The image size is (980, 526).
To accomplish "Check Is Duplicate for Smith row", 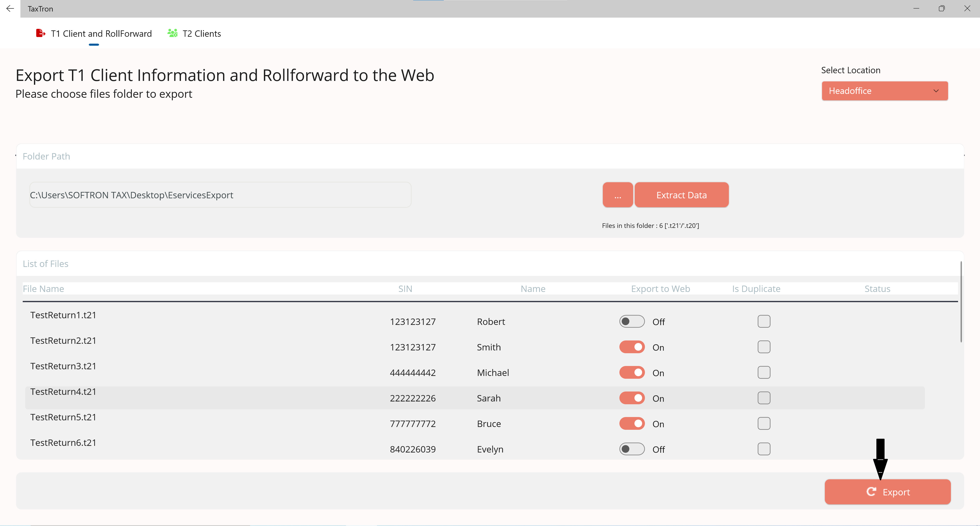I will [x=764, y=347].
